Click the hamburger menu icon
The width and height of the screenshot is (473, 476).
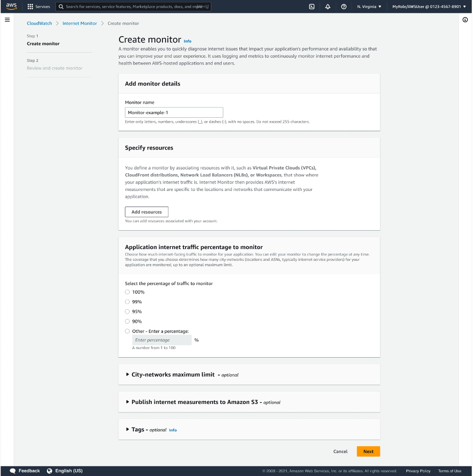(7, 19)
